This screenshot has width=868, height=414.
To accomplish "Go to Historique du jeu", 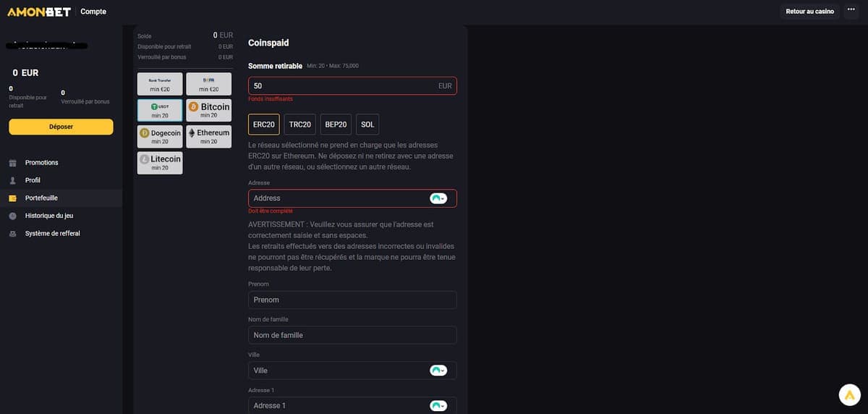I will click(48, 216).
